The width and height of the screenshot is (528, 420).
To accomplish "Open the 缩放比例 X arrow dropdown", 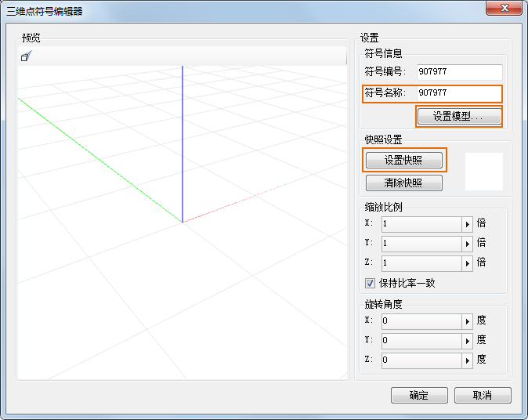I will [x=468, y=224].
